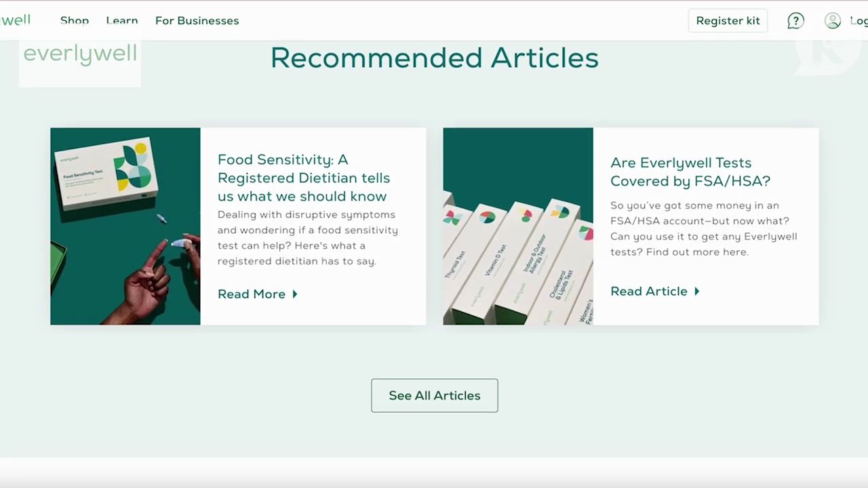
Task: Click the arrow beside Read Article
Action: (x=696, y=291)
